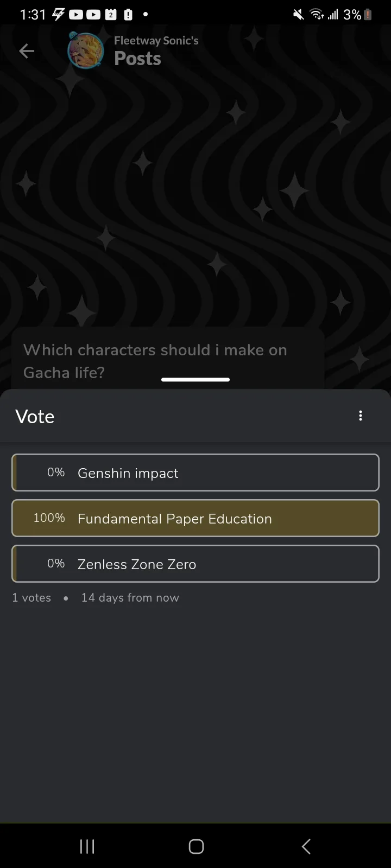Tap the Android home button

pos(196,846)
